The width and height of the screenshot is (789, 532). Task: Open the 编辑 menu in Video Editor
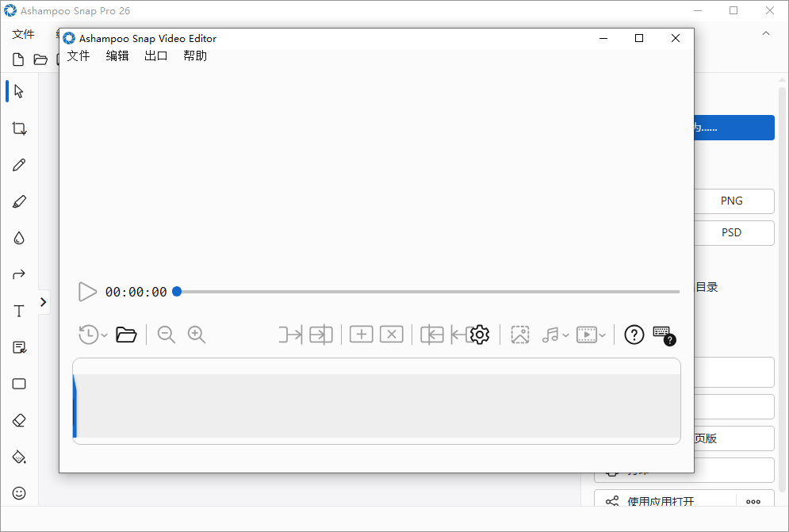(117, 55)
